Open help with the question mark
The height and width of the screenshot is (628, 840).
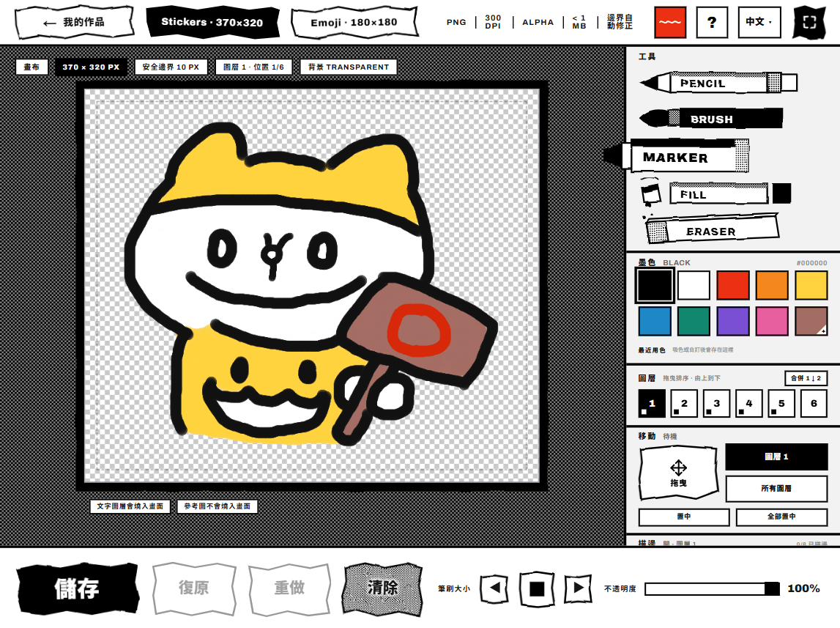click(x=712, y=23)
